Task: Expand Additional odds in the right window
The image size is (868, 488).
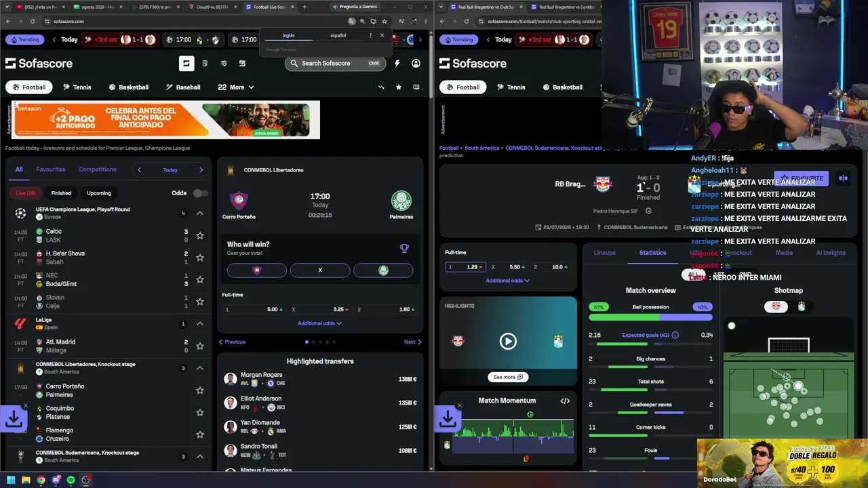Action: (x=507, y=281)
